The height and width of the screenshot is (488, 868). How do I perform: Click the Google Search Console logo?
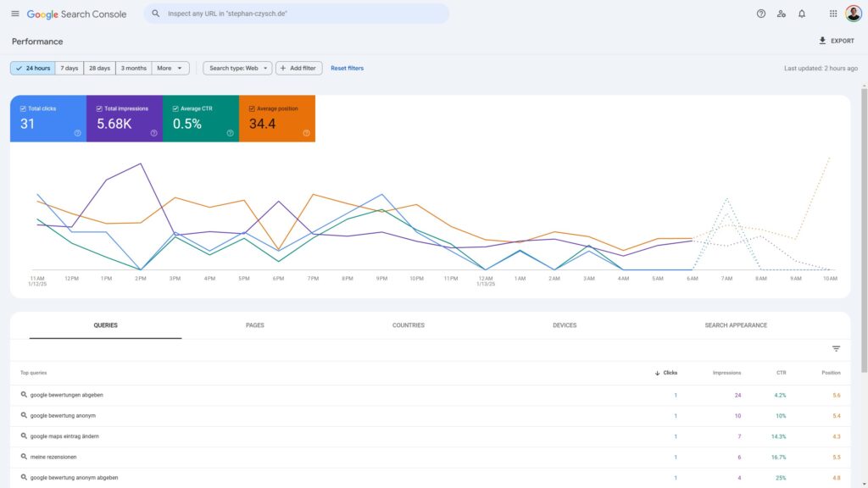[77, 14]
